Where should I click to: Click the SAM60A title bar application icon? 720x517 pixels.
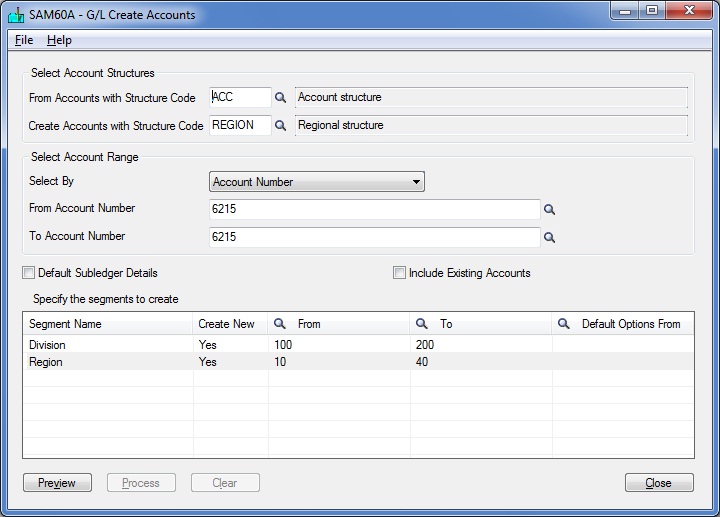16,15
